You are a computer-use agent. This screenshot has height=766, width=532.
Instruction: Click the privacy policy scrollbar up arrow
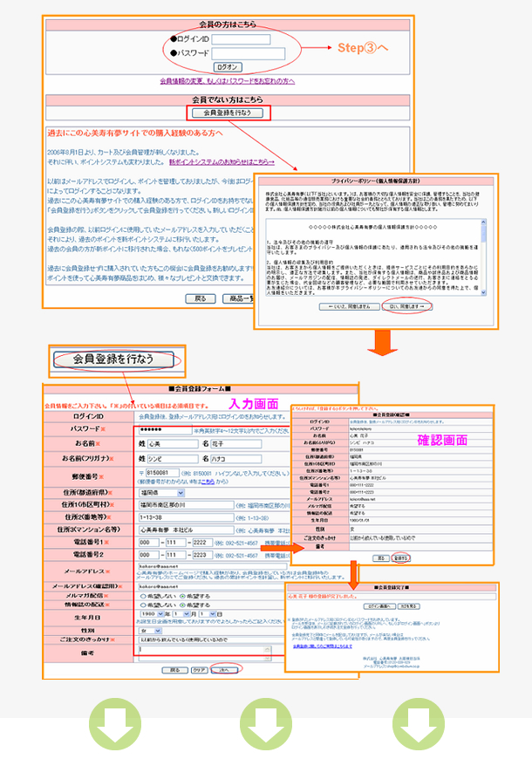[x=484, y=222]
